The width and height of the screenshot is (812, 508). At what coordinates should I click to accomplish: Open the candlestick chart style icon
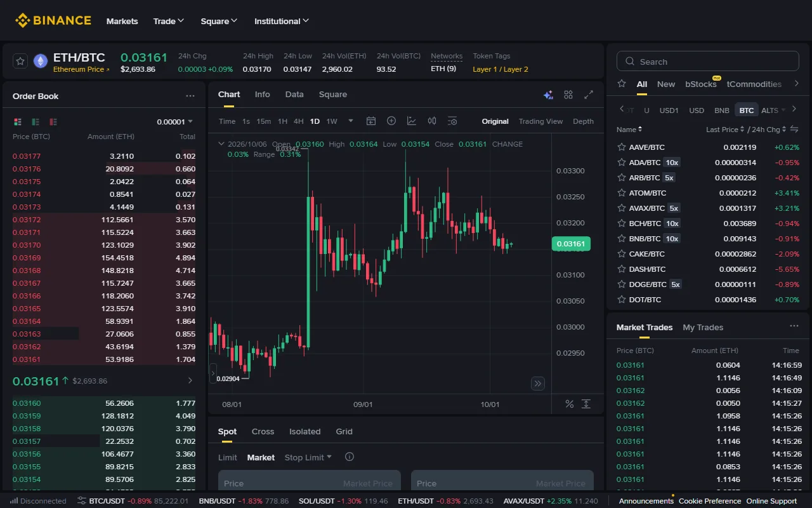[x=432, y=121]
